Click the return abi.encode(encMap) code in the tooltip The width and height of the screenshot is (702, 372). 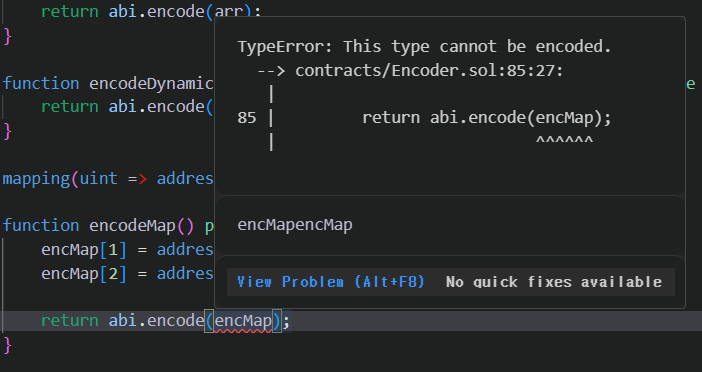(x=487, y=118)
